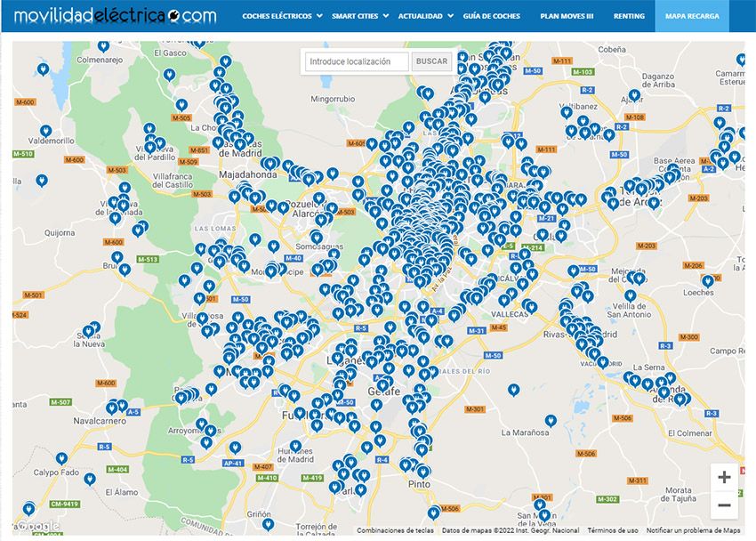Zoom in the map with plus button
Screen dimensions: 756x541
pos(724,477)
